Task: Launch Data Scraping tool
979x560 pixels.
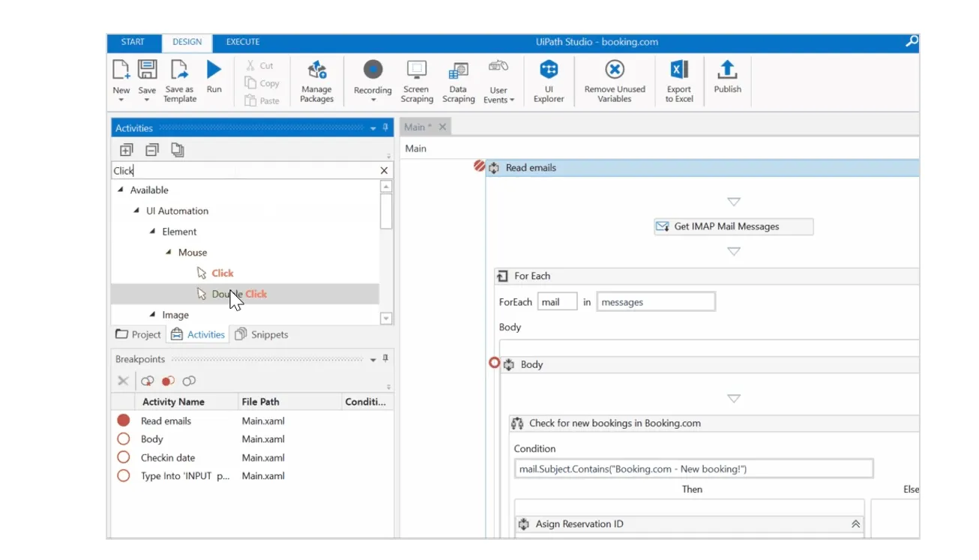Action: [458, 81]
